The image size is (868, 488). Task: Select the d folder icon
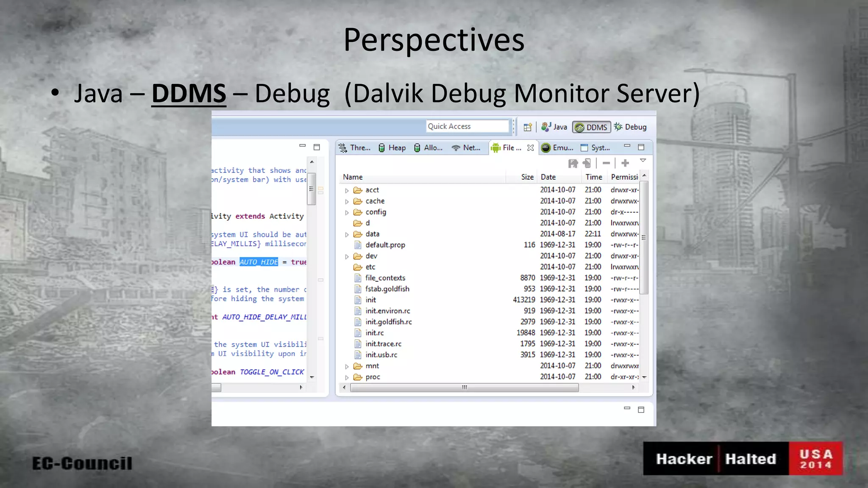pos(358,223)
